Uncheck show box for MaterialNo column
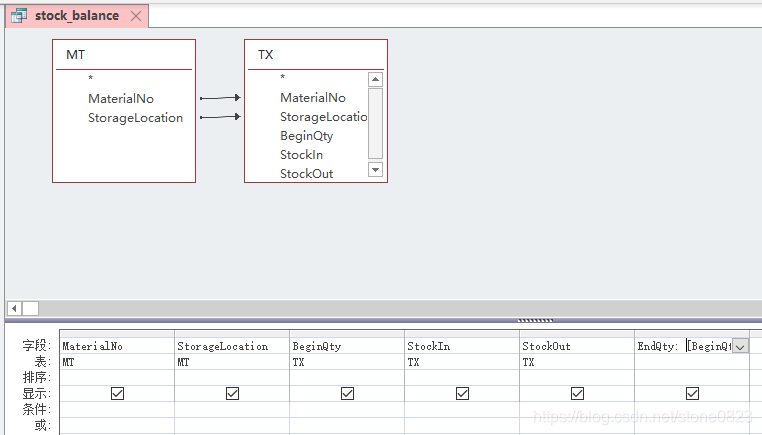 [x=118, y=393]
